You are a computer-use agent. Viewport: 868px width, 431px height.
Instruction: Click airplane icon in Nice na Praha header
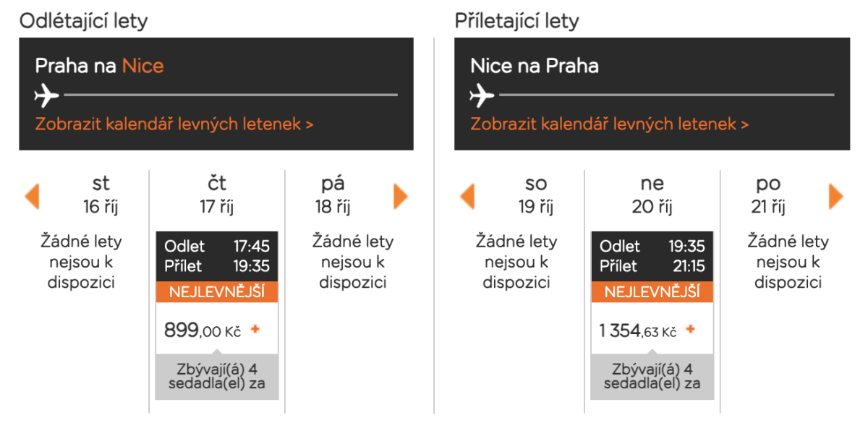[482, 95]
